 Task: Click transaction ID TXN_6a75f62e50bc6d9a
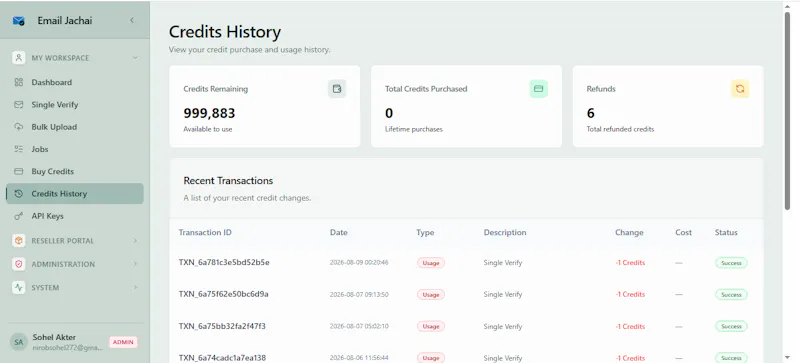tap(223, 294)
